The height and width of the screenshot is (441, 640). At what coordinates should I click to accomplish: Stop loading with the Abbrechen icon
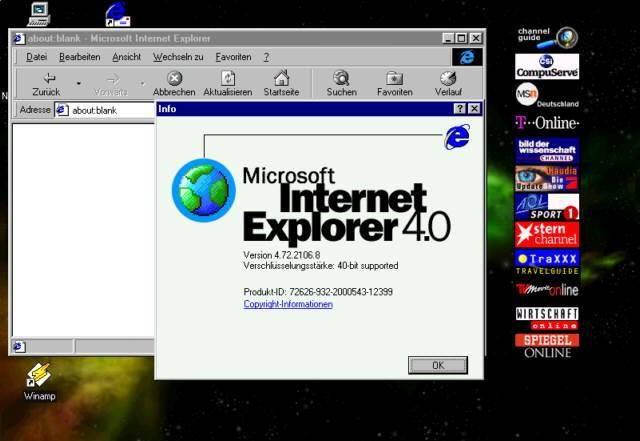(x=174, y=84)
